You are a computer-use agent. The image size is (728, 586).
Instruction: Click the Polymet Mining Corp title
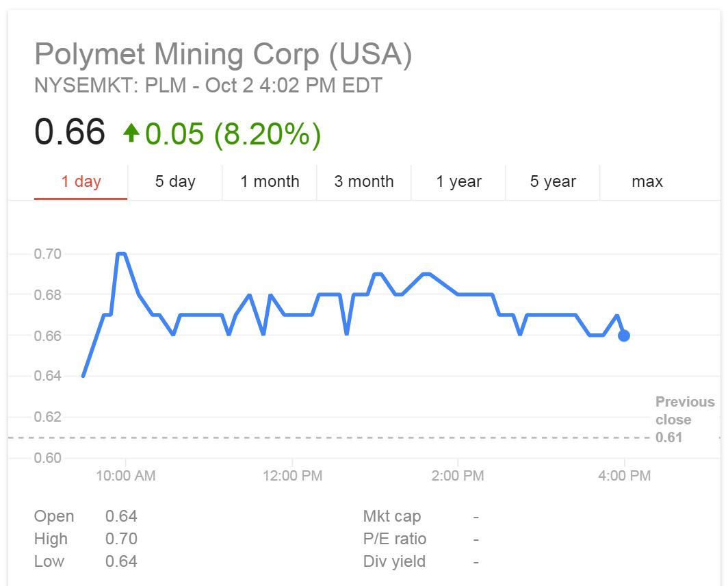(223, 54)
